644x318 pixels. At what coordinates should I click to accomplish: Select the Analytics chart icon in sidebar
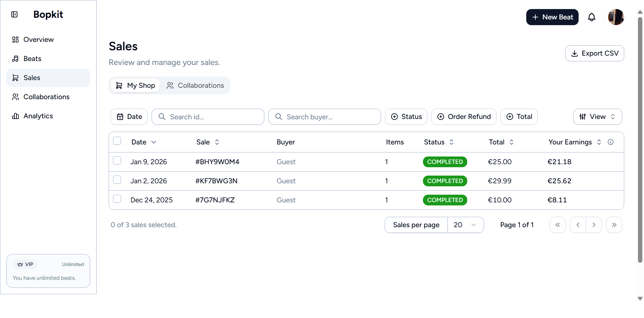[x=15, y=116]
